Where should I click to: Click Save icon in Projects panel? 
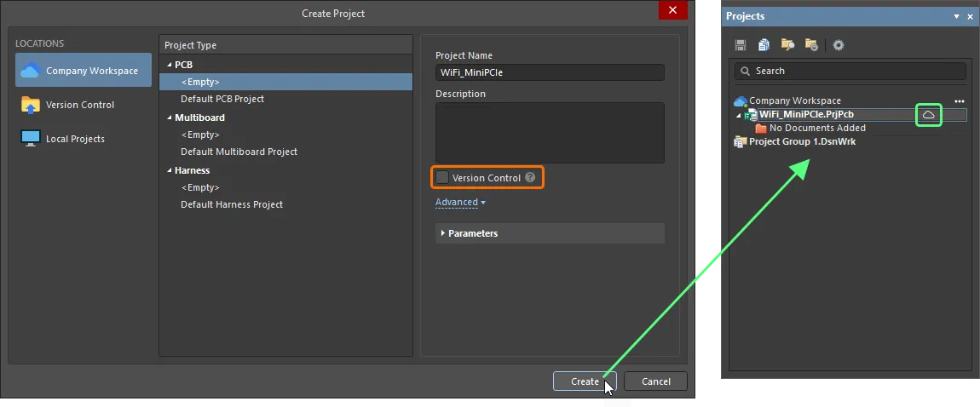coord(741,45)
